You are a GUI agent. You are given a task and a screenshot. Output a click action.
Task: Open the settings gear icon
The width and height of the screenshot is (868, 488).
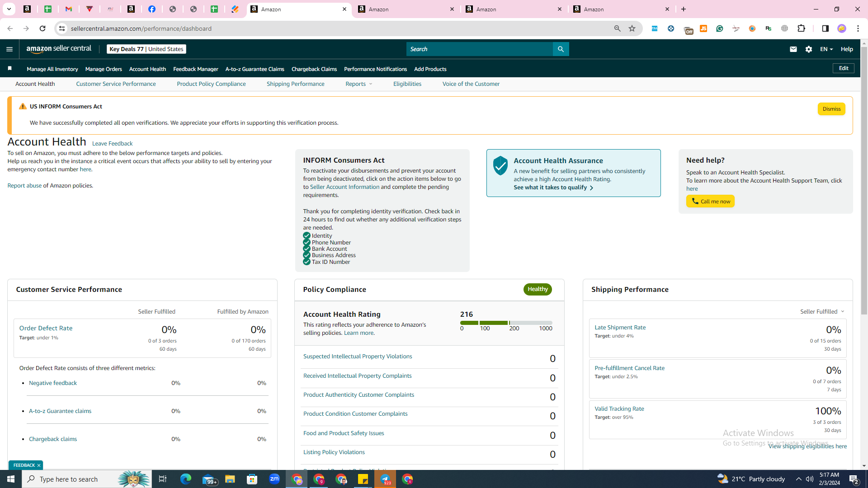click(x=809, y=49)
